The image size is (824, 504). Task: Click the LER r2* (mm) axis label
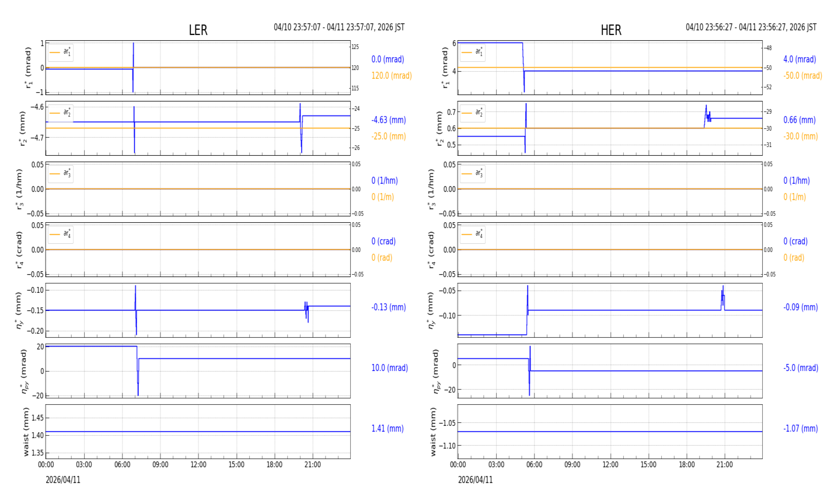23,128
